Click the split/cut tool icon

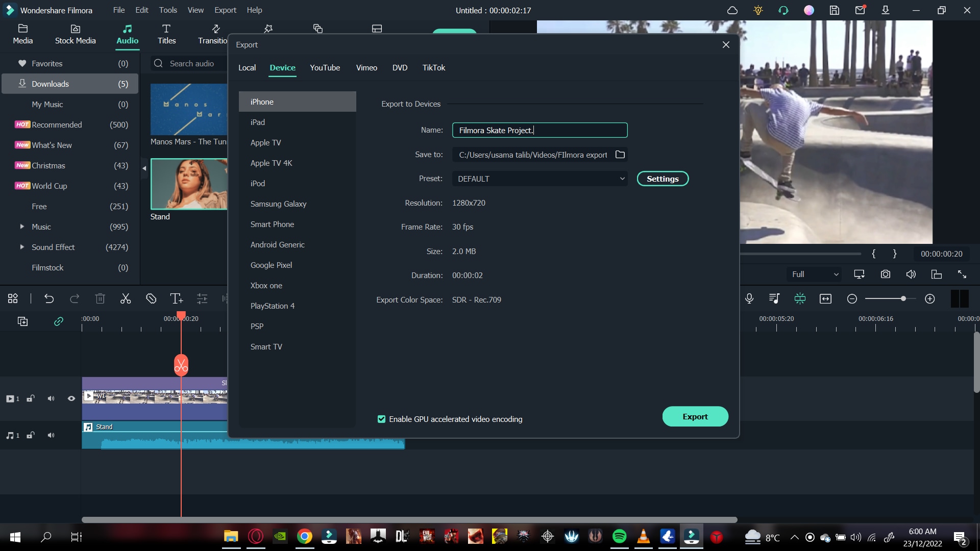pos(125,298)
